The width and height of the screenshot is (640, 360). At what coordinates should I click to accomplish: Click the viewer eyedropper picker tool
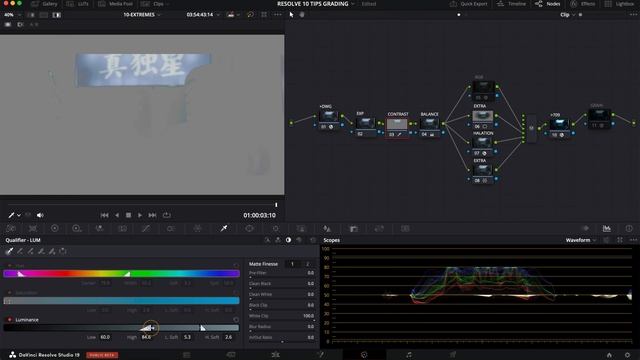pyautogui.click(x=11, y=215)
